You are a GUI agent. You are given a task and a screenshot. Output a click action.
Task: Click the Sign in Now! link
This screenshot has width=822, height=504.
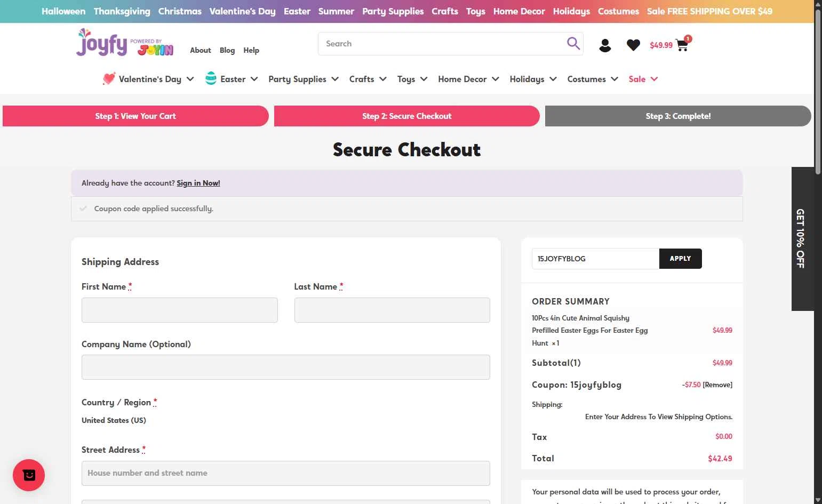198,183
